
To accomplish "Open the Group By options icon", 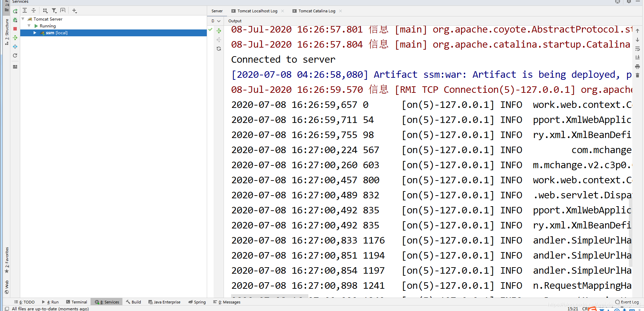I will tap(45, 11).
